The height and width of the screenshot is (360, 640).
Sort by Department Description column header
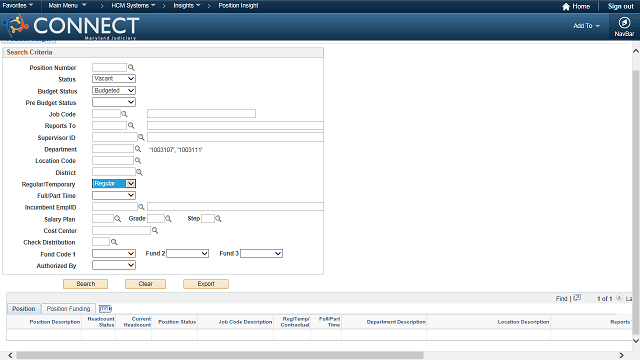click(x=396, y=322)
